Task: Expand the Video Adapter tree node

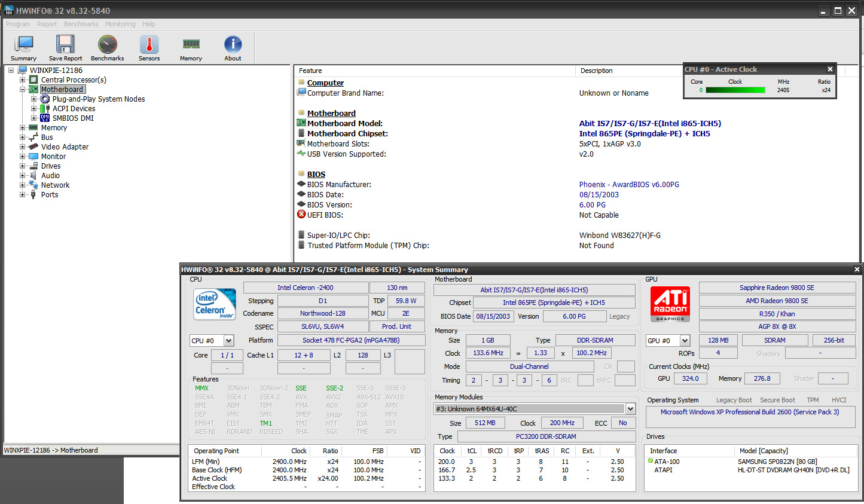Action: click(x=22, y=146)
